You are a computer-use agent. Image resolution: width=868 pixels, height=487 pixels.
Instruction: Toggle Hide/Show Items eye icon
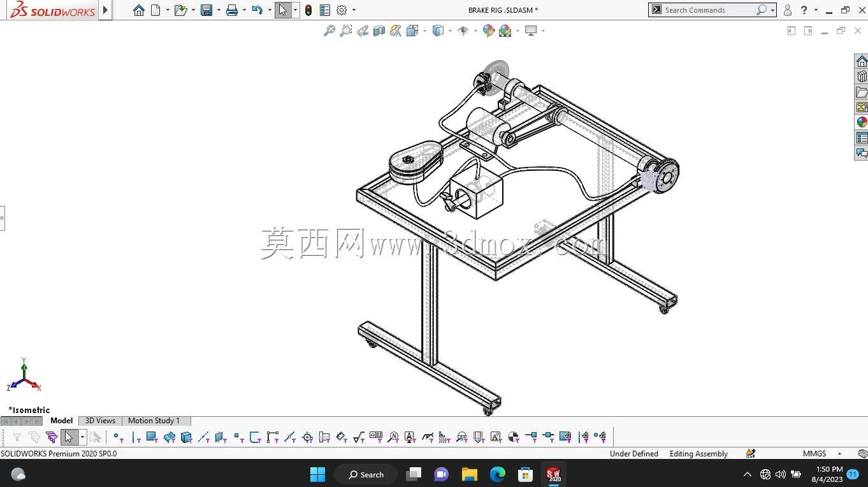click(x=463, y=31)
